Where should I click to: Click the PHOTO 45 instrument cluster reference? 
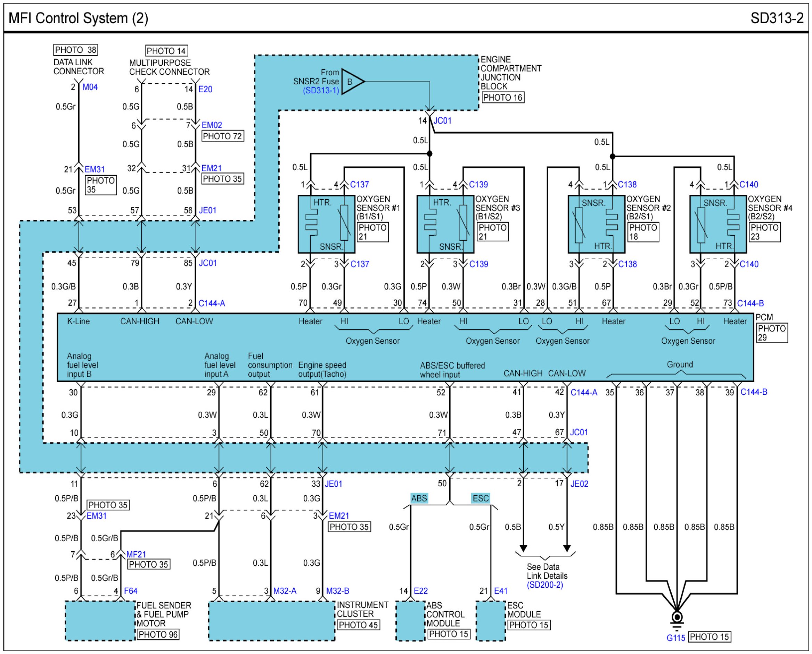click(x=358, y=626)
